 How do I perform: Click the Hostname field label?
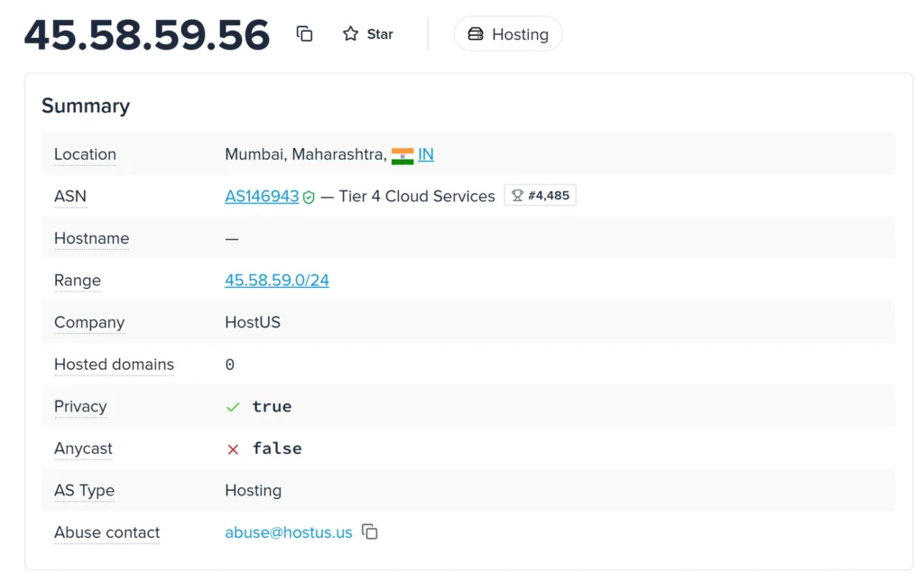click(x=91, y=238)
